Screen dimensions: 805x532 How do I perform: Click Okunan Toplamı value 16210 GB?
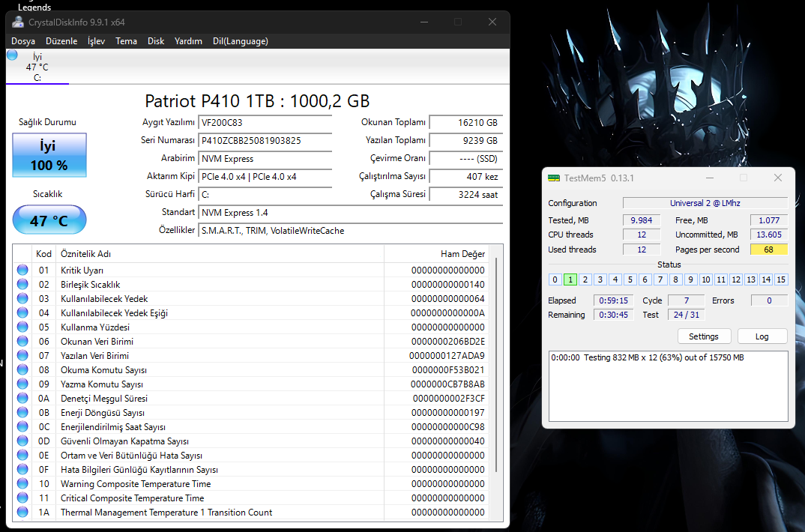coord(465,123)
